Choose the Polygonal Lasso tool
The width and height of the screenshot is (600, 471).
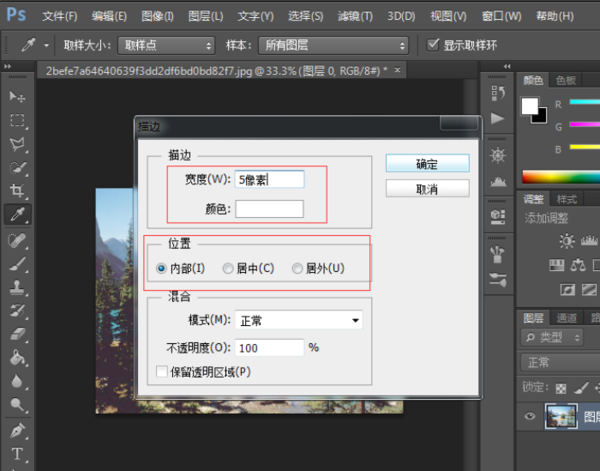[x=17, y=144]
